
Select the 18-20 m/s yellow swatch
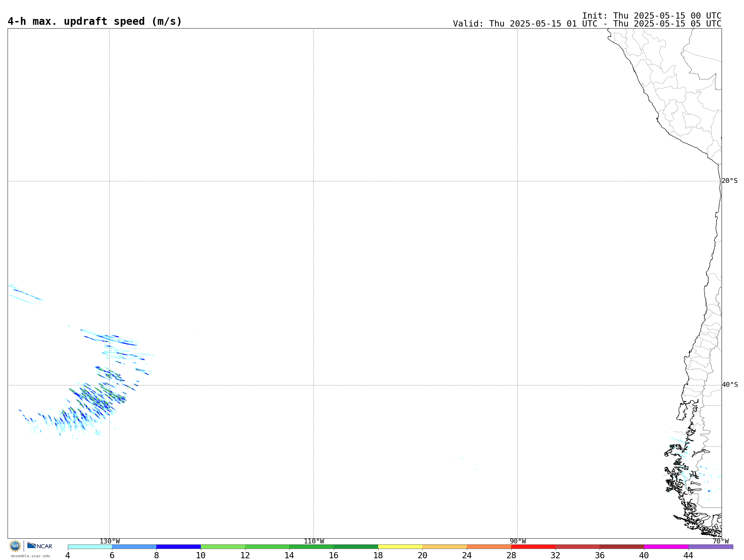[x=400, y=547]
